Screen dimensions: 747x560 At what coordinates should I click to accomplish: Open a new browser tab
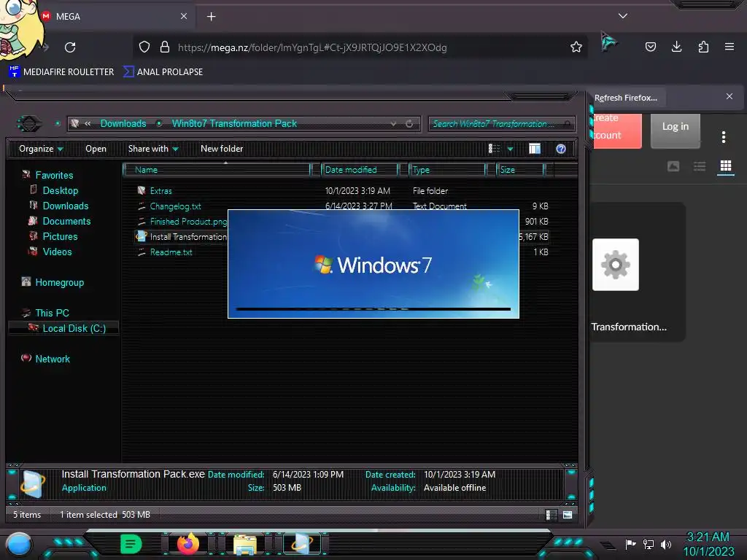(x=211, y=17)
